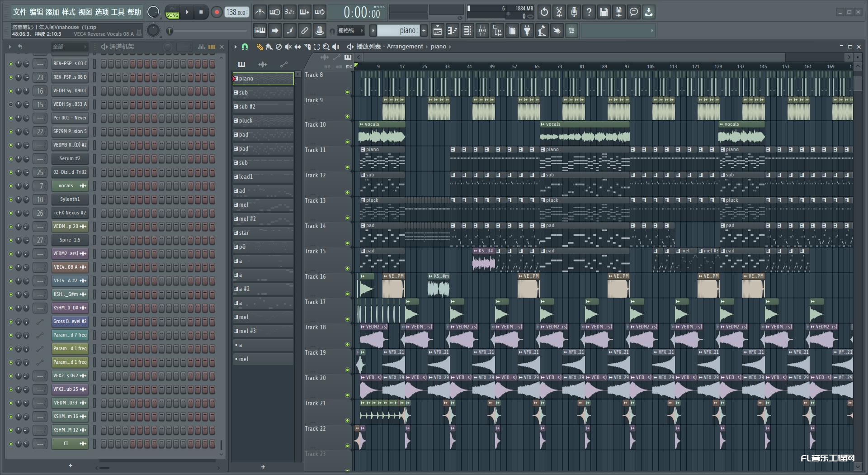Open the 全部 channel filter dropdown
Viewport: 868px width, 475px height.
coord(69,47)
